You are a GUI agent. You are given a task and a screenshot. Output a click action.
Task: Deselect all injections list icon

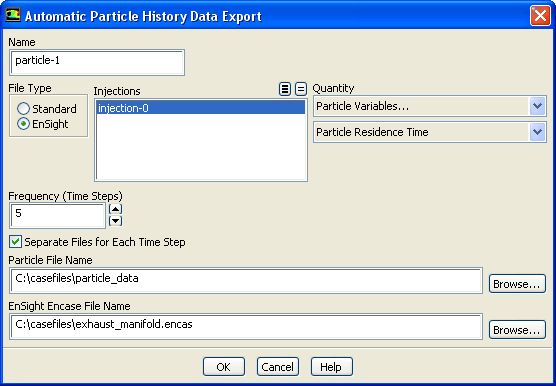pos(301,89)
